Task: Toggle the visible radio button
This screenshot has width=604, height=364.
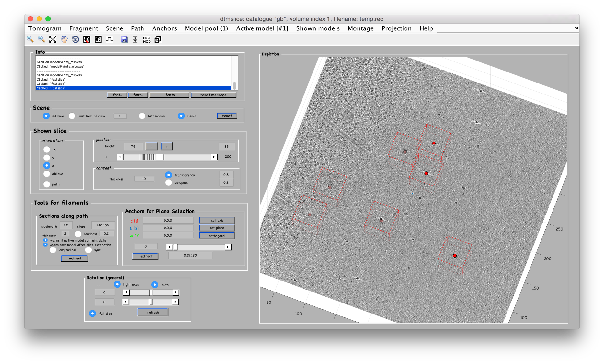Action: tap(181, 116)
